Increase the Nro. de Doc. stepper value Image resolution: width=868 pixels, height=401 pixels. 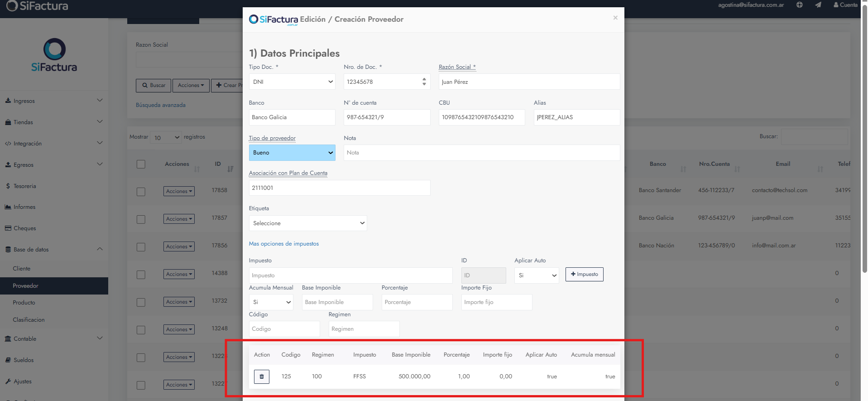coord(424,79)
